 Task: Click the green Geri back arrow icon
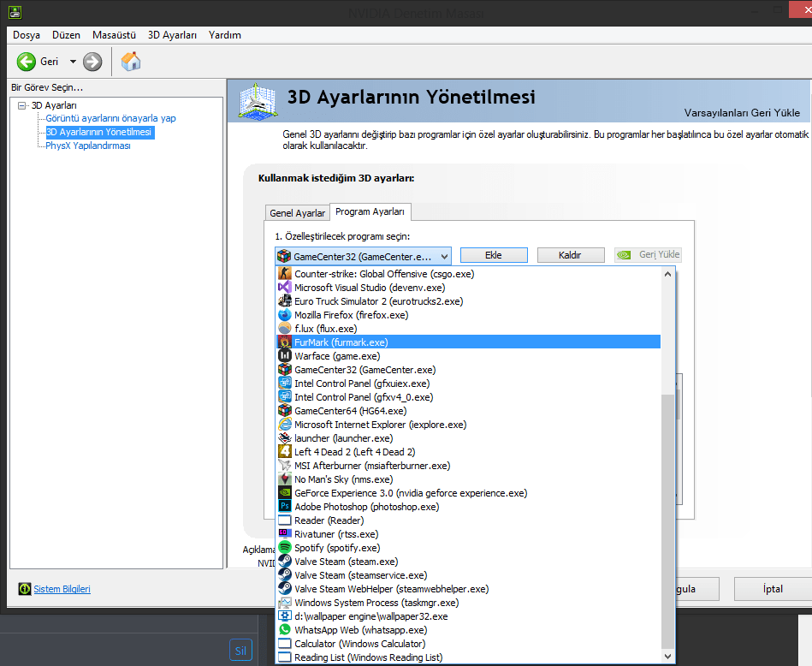click(x=26, y=62)
